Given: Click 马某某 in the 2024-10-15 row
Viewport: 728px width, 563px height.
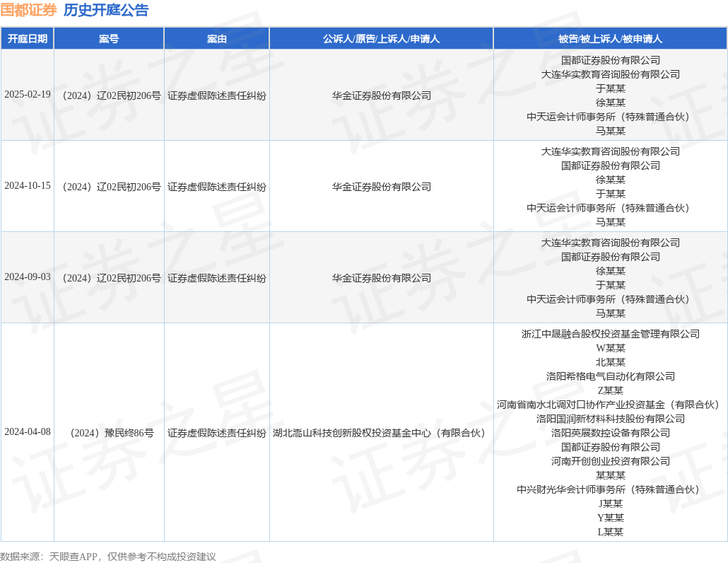Looking at the screenshot, I should coord(611,222).
